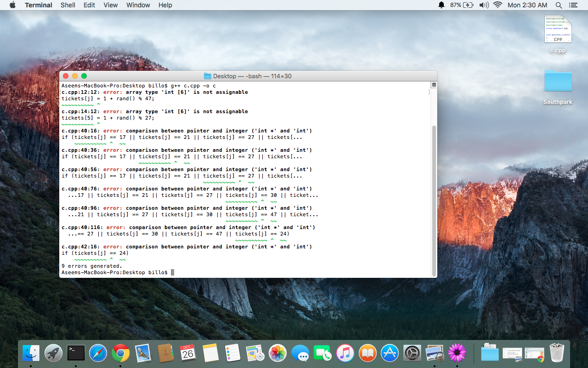Click the Terminal prompt cursor on last line

click(x=173, y=272)
